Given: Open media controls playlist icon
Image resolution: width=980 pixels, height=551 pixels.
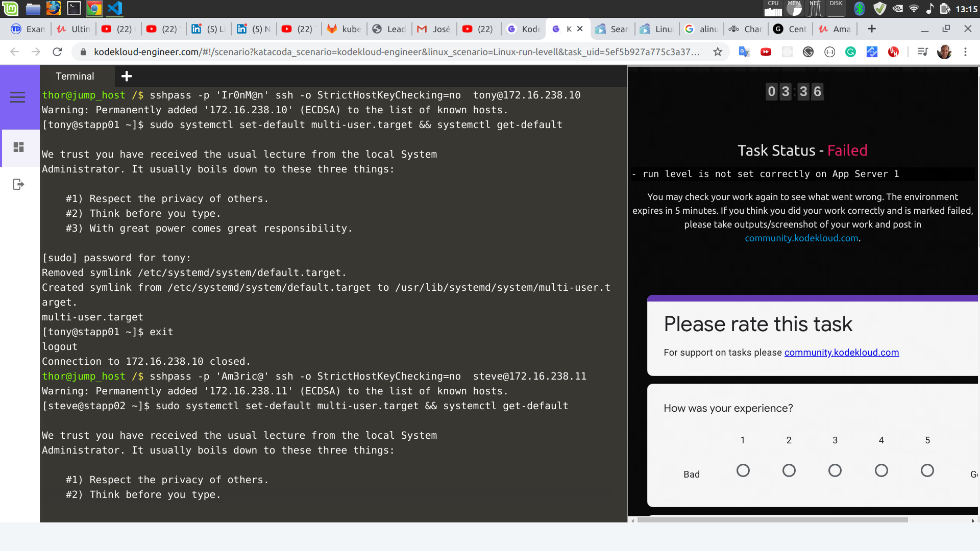Looking at the screenshot, I should (922, 52).
